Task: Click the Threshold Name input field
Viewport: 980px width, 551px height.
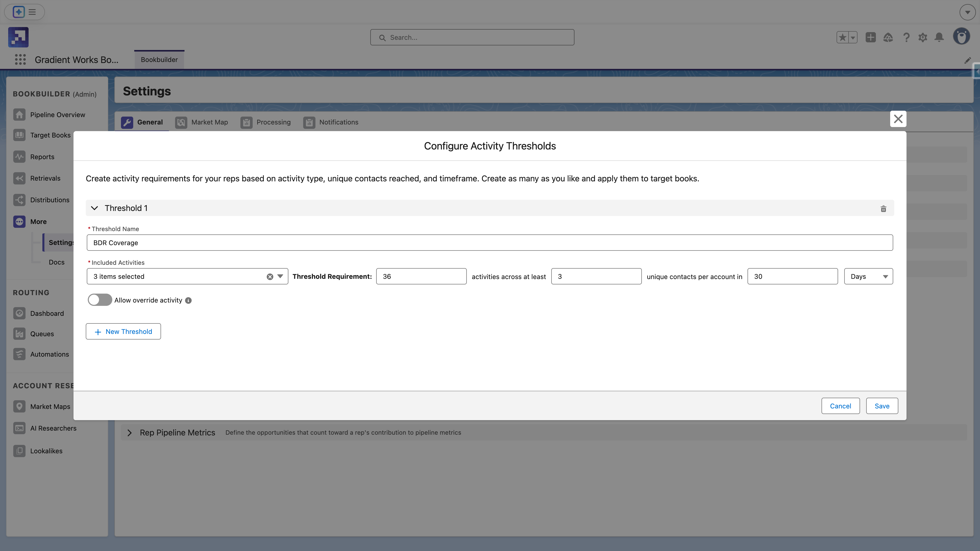Action: pyautogui.click(x=489, y=243)
